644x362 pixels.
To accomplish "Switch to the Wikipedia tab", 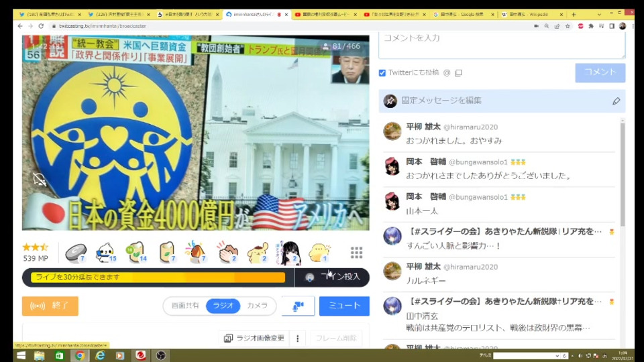I will (x=532, y=14).
